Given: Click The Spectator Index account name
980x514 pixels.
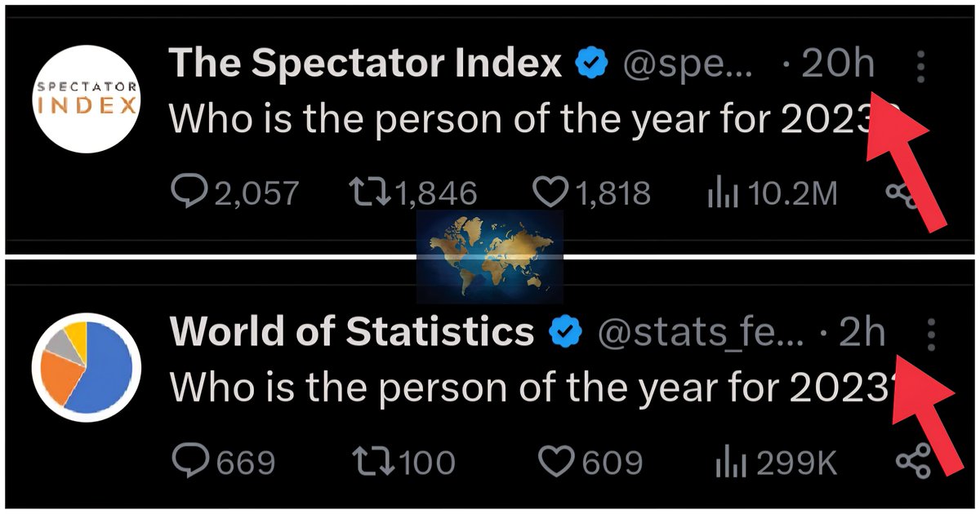Looking at the screenshot, I should point(365,63).
